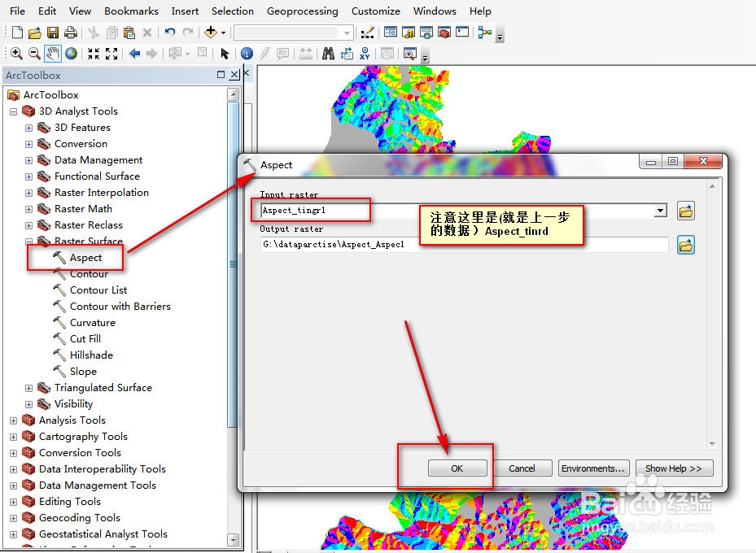Select the Hillshade tool
The width and height of the screenshot is (756, 553).
click(x=91, y=355)
